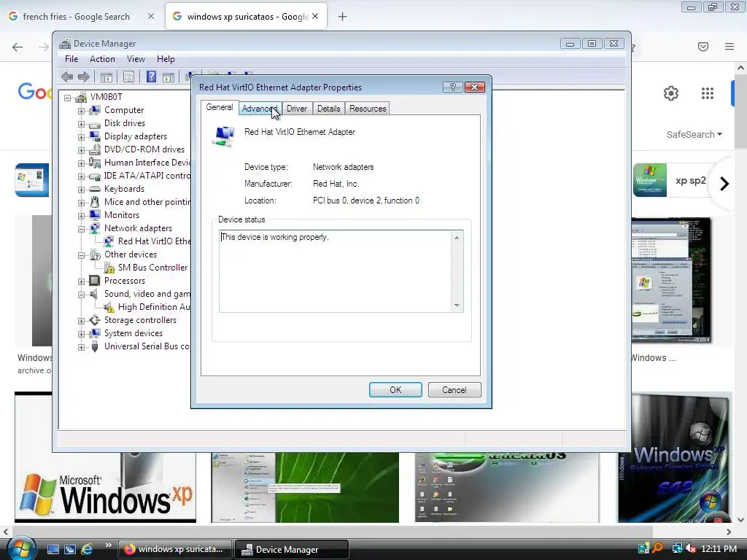Viewport: 747px width, 560px height.
Task: Click the Device Manager taskbar button
Action: click(292, 550)
